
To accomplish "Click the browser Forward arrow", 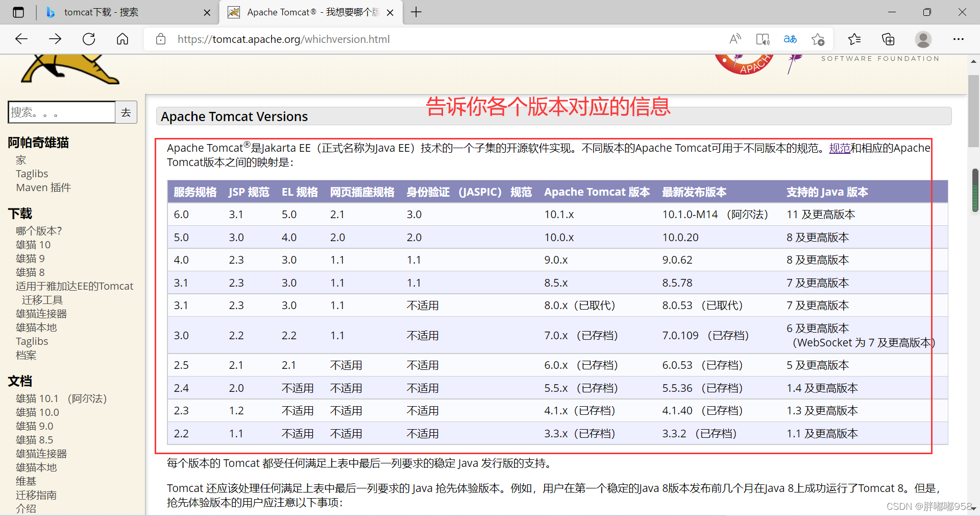I will point(55,39).
